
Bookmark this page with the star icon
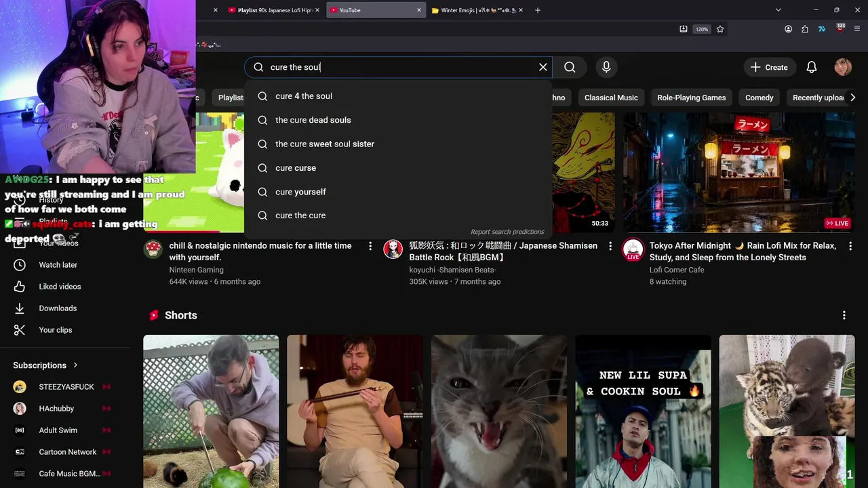[720, 29]
